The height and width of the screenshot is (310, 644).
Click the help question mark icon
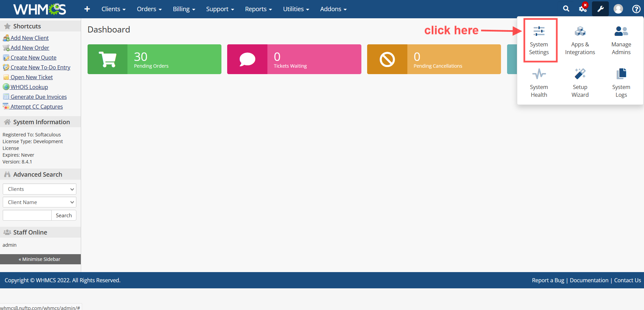[636, 9]
